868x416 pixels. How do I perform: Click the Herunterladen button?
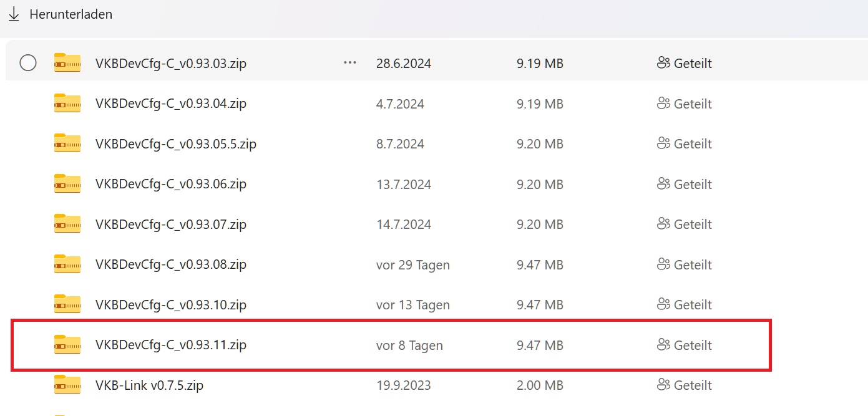tap(61, 14)
